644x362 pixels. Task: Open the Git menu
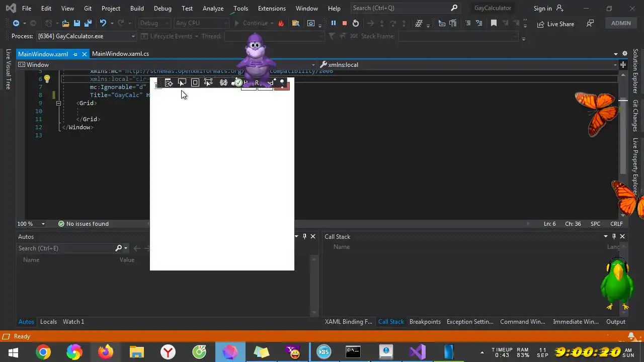[88, 8]
